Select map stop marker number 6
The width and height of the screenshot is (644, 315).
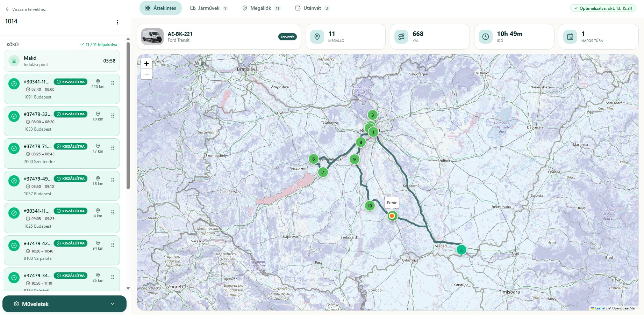click(314, 159)
